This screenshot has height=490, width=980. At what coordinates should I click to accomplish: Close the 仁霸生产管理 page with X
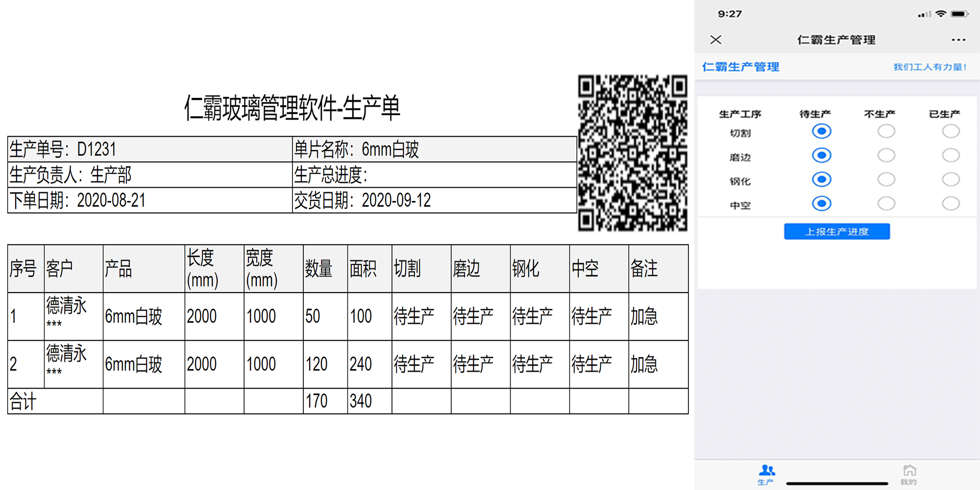716,40
